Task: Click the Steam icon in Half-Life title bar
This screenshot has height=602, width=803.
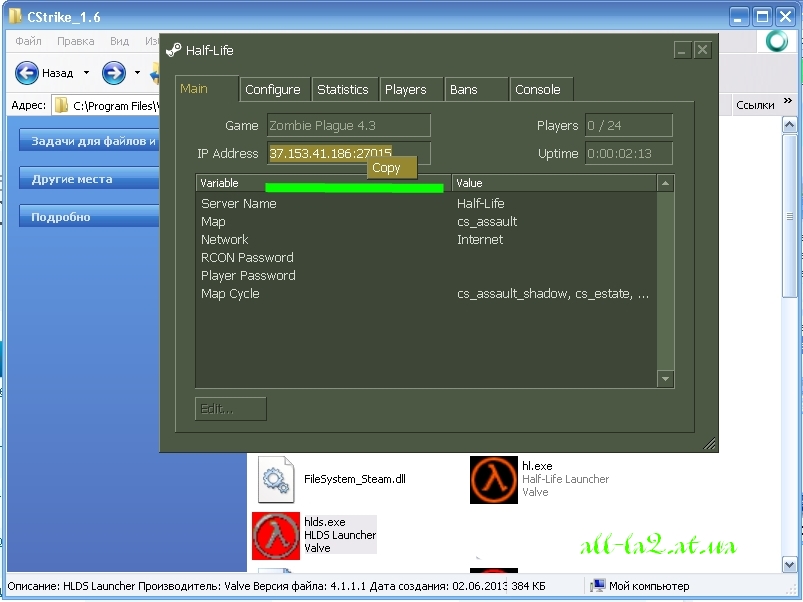Action: (174, 50)
